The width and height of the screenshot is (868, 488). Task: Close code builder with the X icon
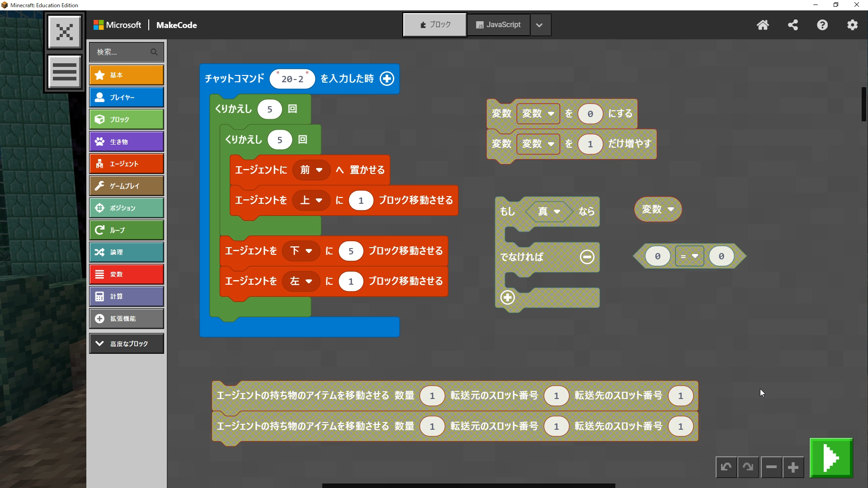[x=65, y=32]
